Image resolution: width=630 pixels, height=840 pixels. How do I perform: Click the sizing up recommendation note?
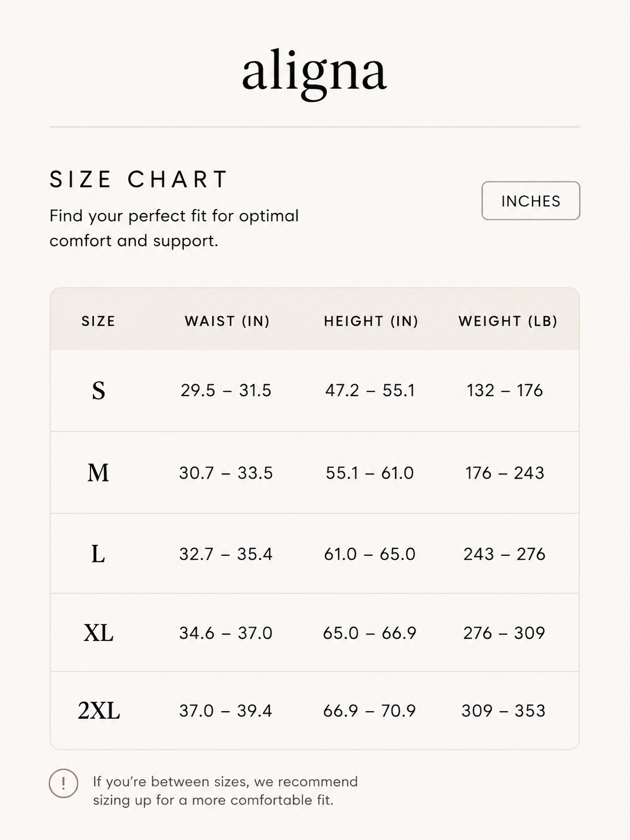click(225, 791)
